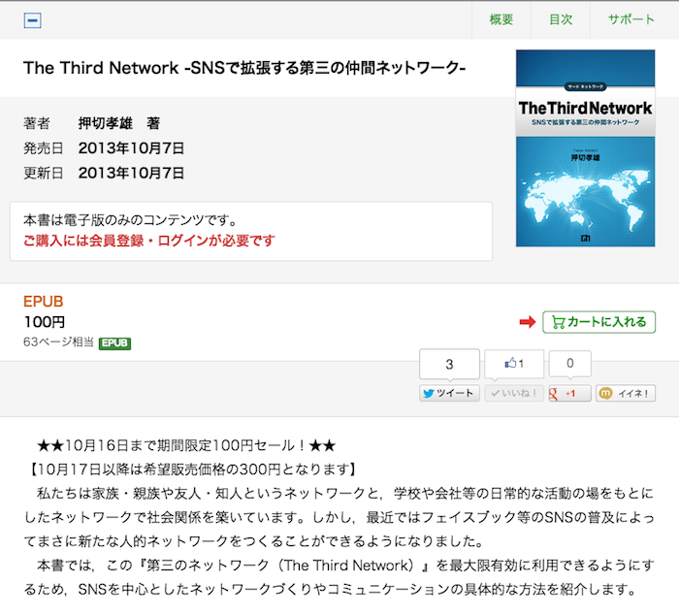This screenshot has width=679, height=616.
Task: Click the author name 押切孝雄
Action: click(105, 123)
